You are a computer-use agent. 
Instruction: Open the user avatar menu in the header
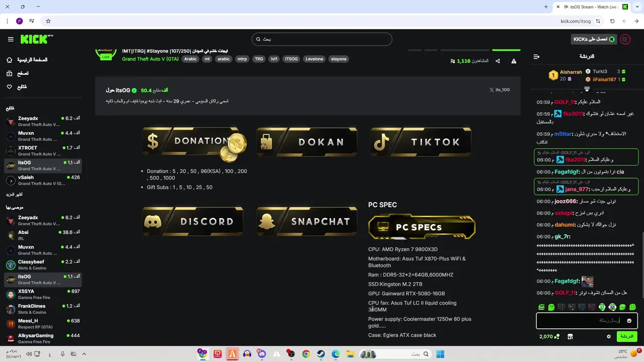625,39
